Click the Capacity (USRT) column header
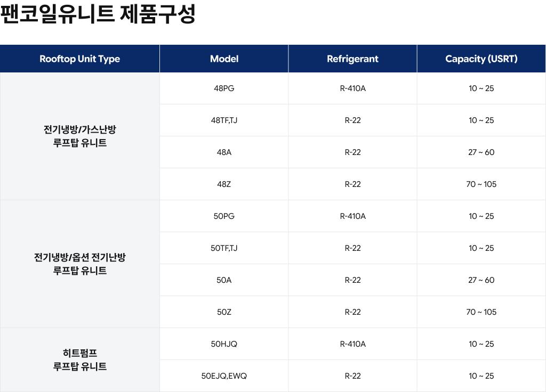 [x=481, y=59]
